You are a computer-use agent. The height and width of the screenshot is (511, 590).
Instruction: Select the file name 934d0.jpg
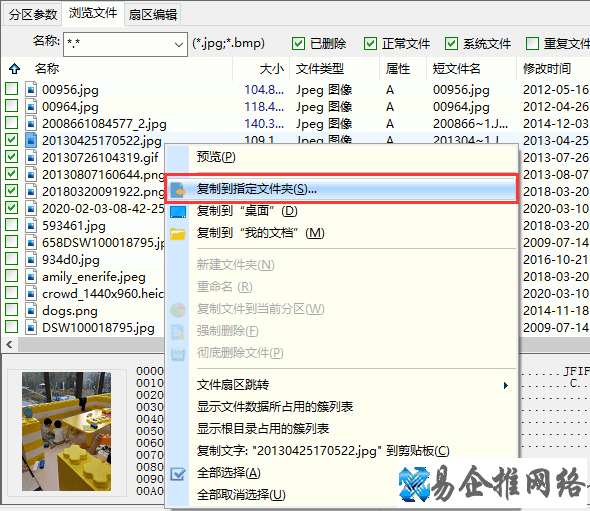71,260
